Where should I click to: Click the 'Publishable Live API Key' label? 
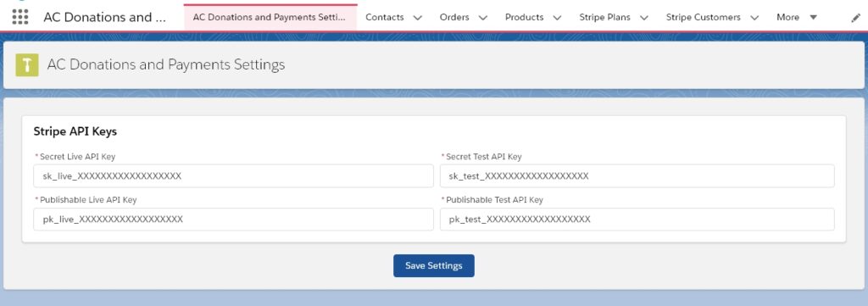point(88,200)
